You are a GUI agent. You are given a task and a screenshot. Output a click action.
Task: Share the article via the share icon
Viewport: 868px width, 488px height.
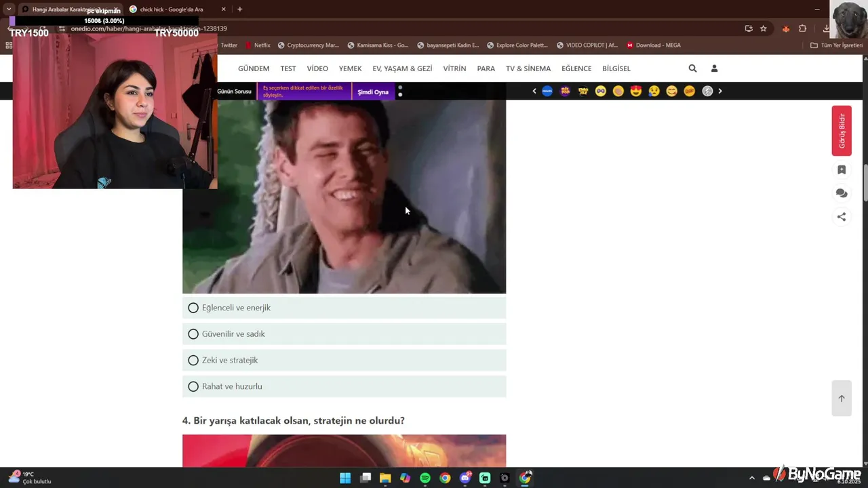click(842, 217)
